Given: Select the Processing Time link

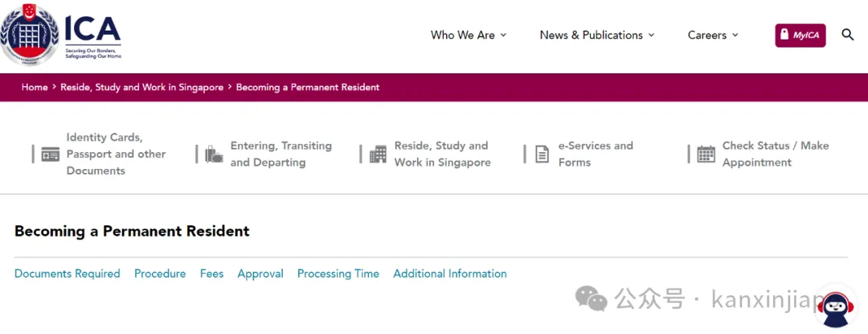Looking at the screenshot, I should pyautogui.click(x=338, y=274).
